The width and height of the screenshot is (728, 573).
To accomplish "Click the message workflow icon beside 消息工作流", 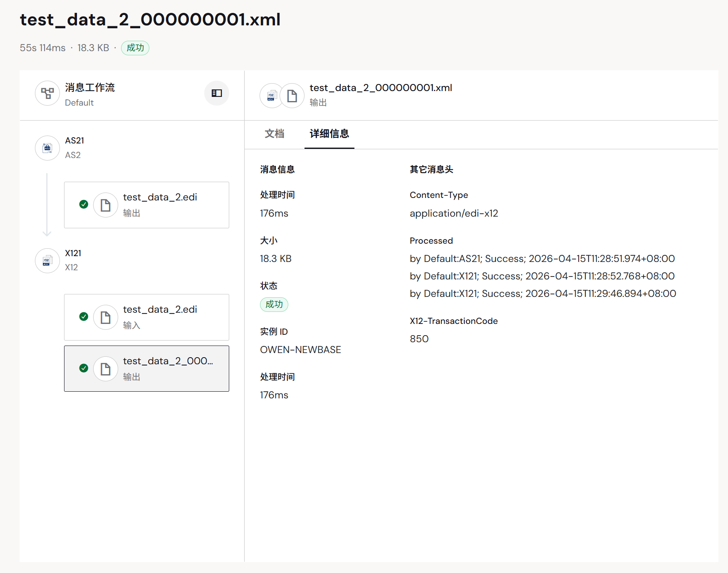I will (x=47, y=93).
